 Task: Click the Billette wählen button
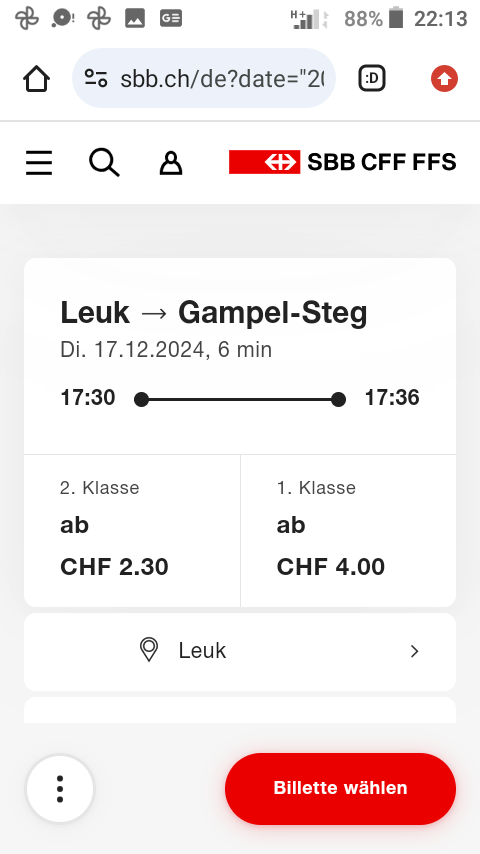(x=341, y=789)
